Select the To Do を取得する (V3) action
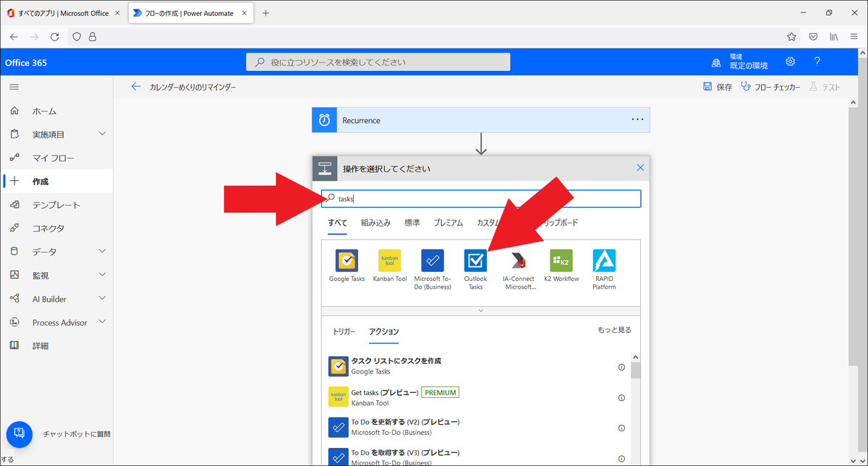 pos(476,457)
